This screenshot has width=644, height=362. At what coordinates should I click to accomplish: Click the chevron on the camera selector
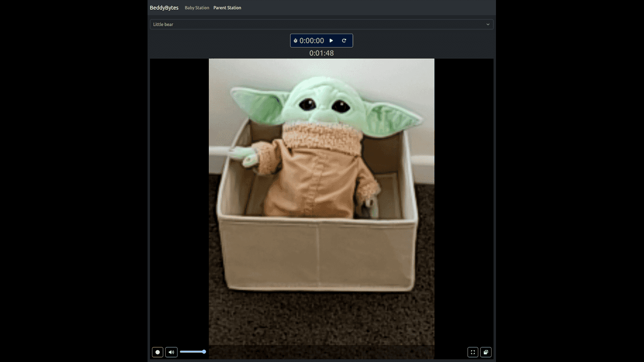(x=488, y=24)
